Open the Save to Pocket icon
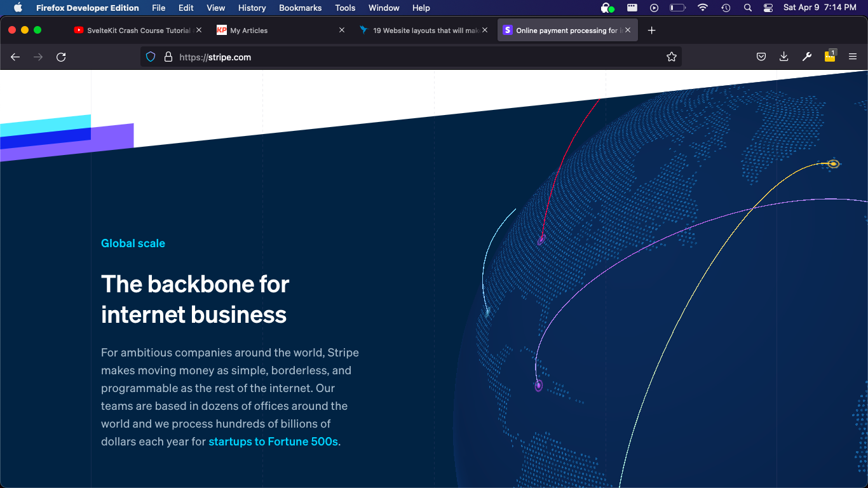The width and height of the screenshot is (868, 488). click(761, 57)
